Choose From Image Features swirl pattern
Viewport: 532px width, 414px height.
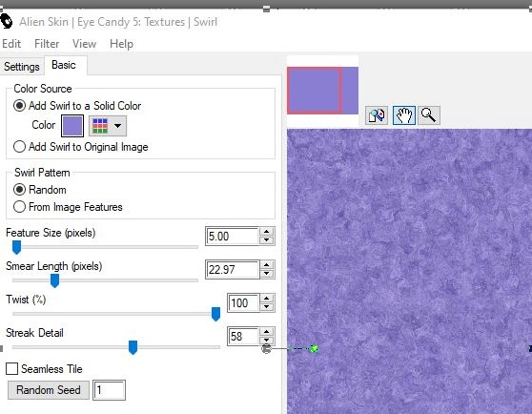point(68,207)
